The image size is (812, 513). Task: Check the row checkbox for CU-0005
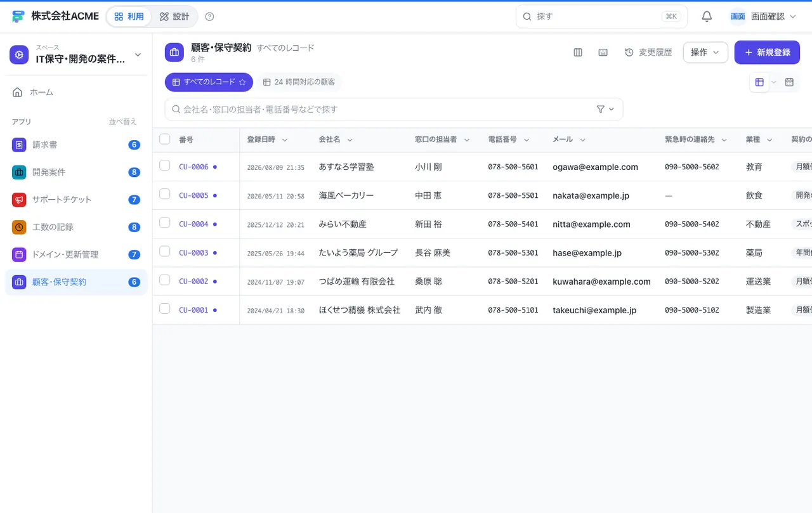pos(165,194)
